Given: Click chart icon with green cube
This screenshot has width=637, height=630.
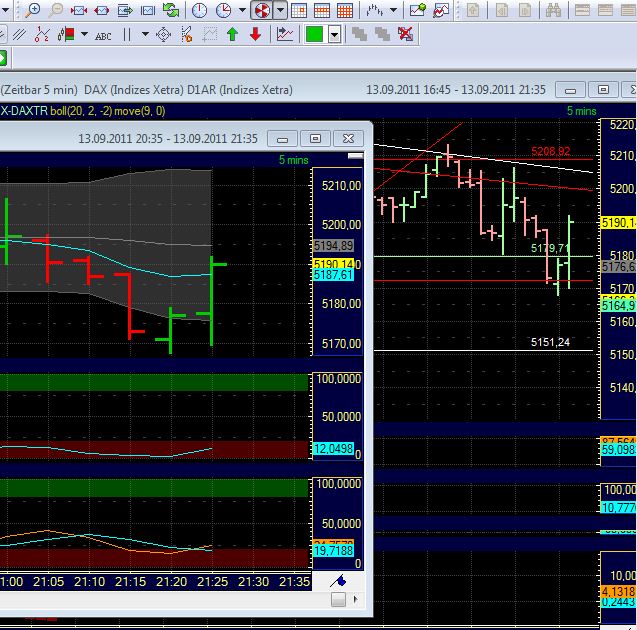Looking at the screenshot, I should [x=418, y=10].
